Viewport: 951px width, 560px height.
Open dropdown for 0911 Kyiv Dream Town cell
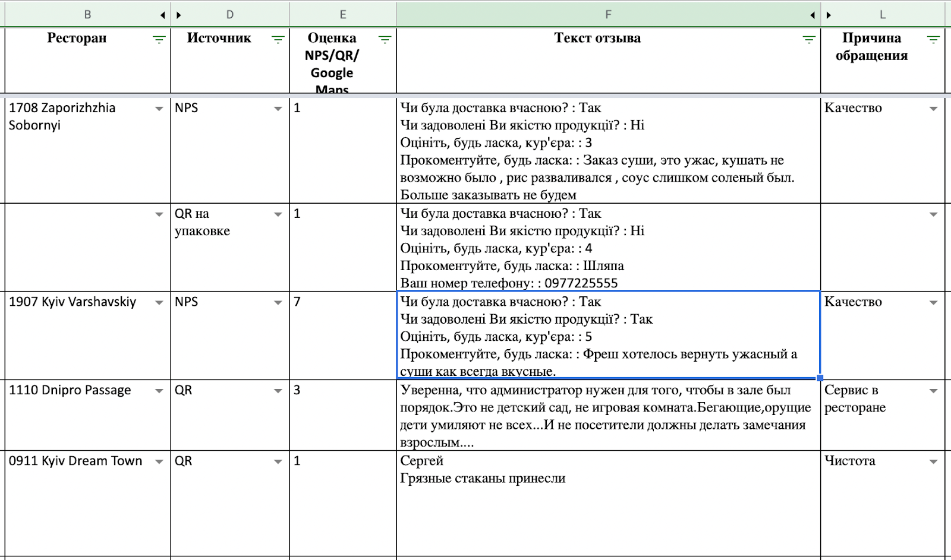pos(159,462)
